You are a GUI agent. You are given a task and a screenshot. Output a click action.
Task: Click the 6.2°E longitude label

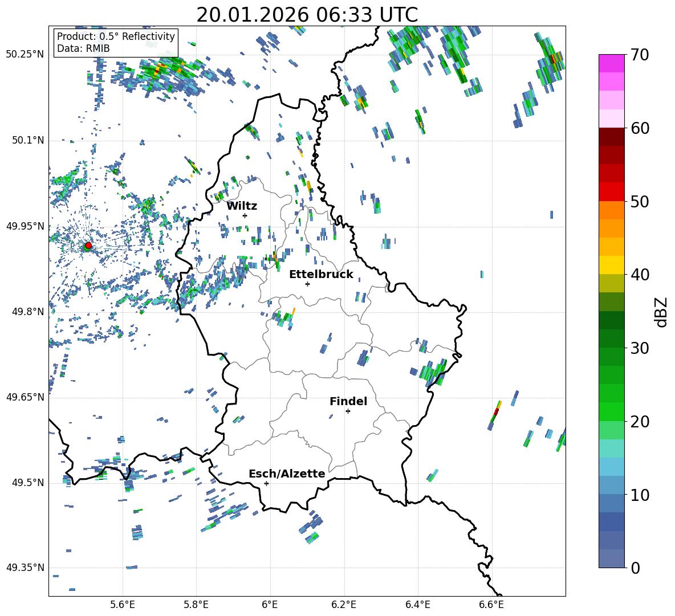[344, 605]
